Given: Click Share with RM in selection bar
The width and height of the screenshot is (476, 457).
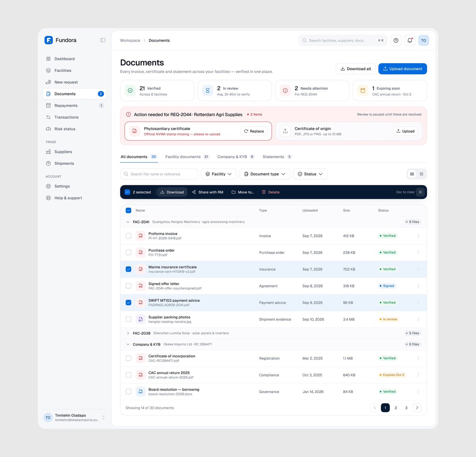Looking at the screenshot, I should click(x=207, y=192).
